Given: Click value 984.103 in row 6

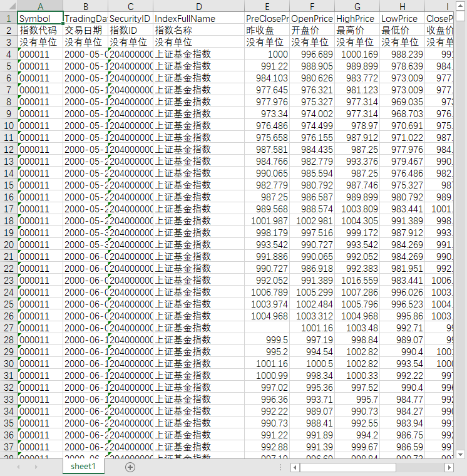Looking at the screenshot, I should tap(267, 78).
